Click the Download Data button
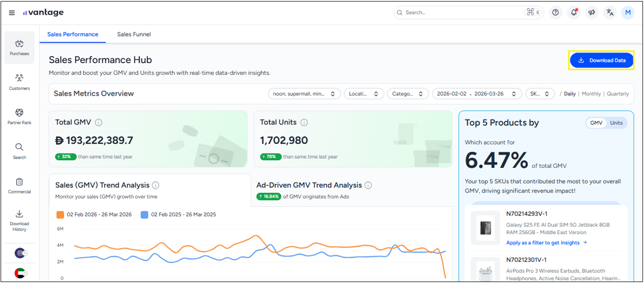644x283 pixels. coord(601,60)
